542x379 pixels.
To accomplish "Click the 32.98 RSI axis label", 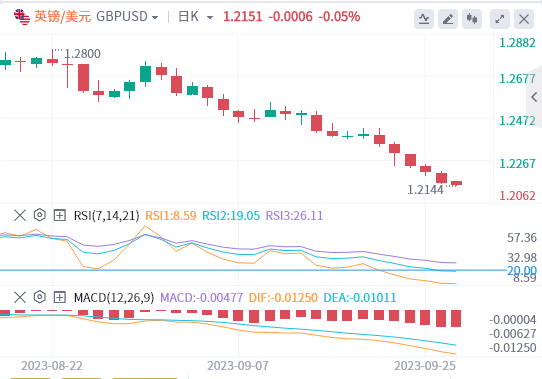I will coord(522,258).
